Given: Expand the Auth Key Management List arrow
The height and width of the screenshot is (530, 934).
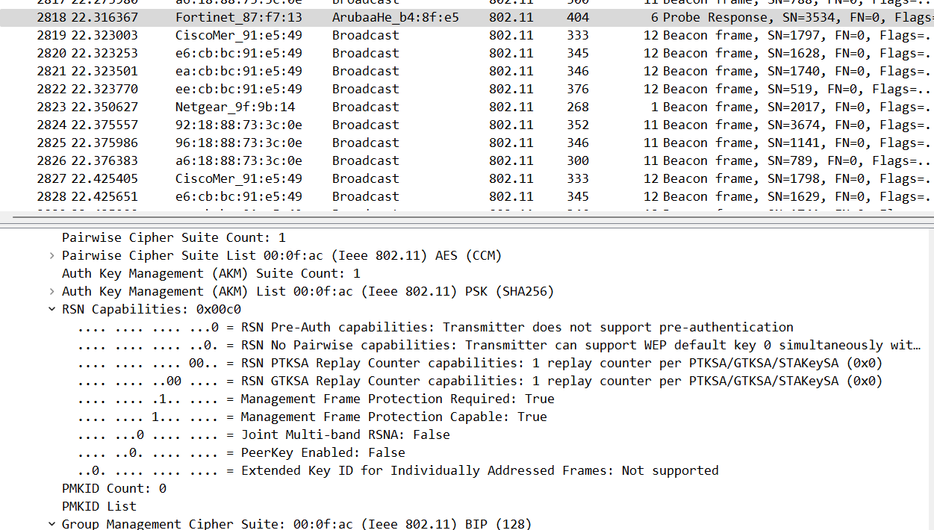Looking at the screenshot, I should coord(52,292).
